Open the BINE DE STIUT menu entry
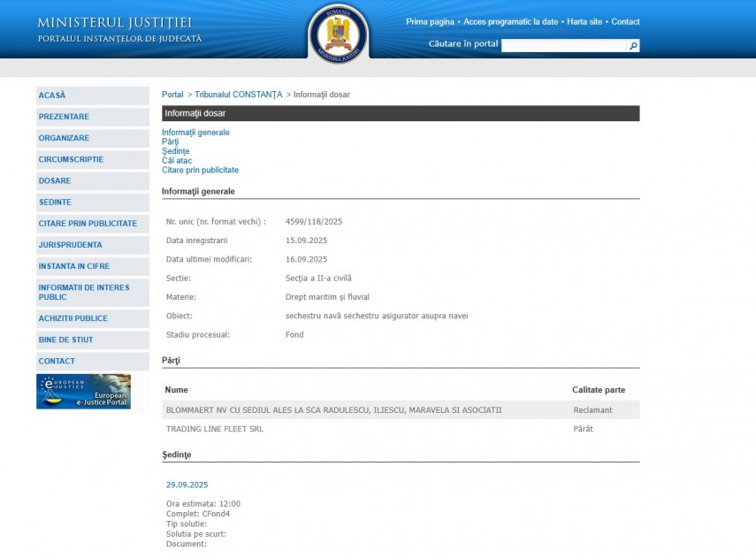756x558 pixels. click(x=93, y=340)
